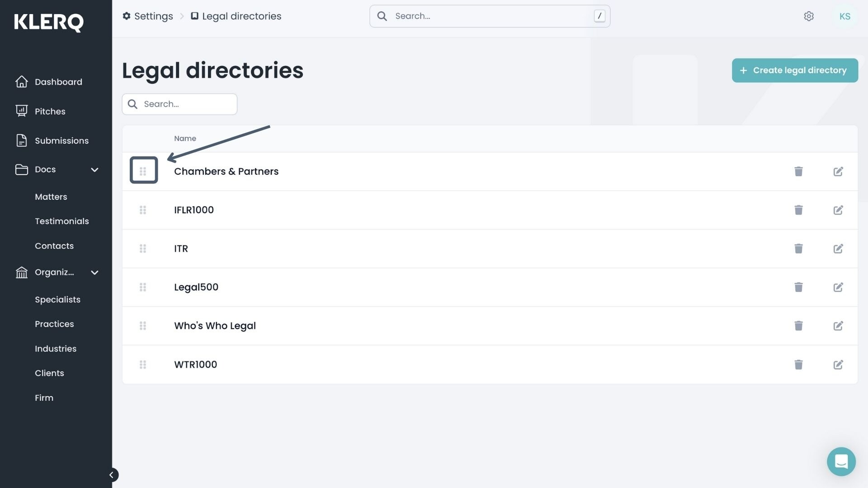Edit the IFLR1000 directory
The width and height of the screenshot is (868, 488).
(x=838, y=210)
